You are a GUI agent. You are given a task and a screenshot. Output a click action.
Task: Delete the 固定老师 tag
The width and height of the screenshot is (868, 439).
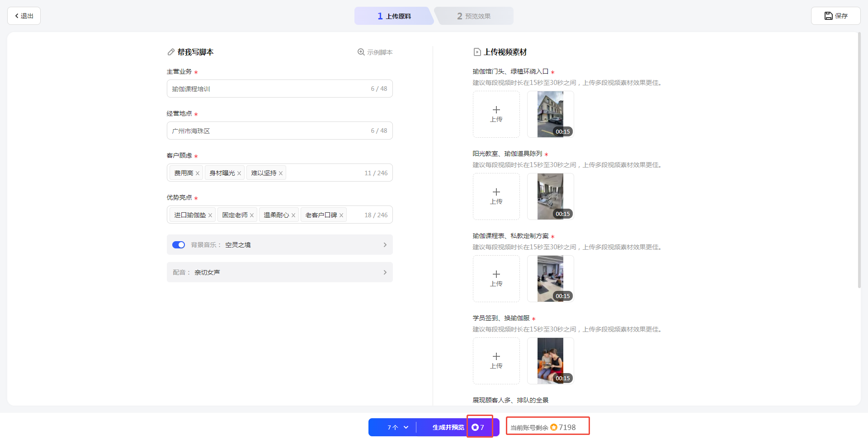click(252, 215)
